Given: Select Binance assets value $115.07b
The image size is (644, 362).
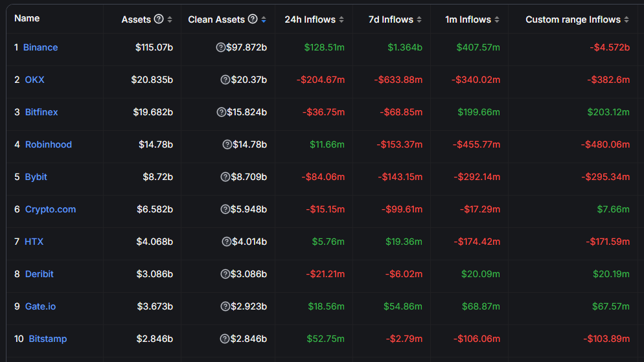Looking at the screenshot, I should 154,47.
